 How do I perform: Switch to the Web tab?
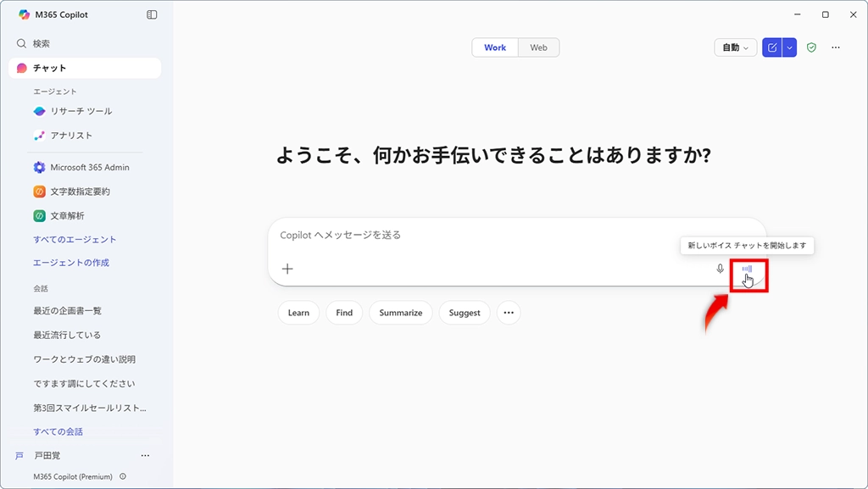click(x=538, y=47)
